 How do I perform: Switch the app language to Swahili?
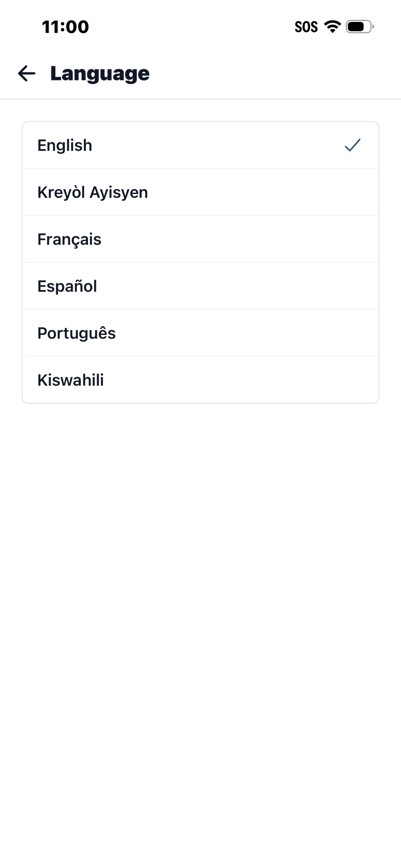200,379
